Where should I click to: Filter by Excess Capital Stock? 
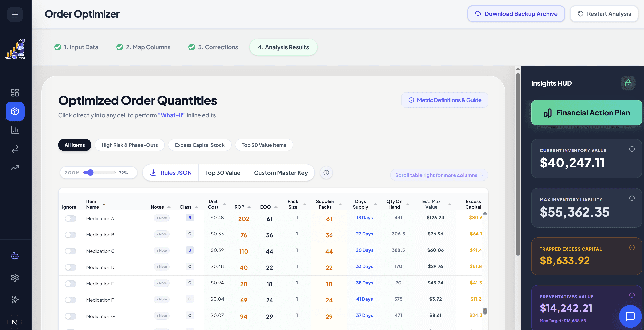[199, 145]
